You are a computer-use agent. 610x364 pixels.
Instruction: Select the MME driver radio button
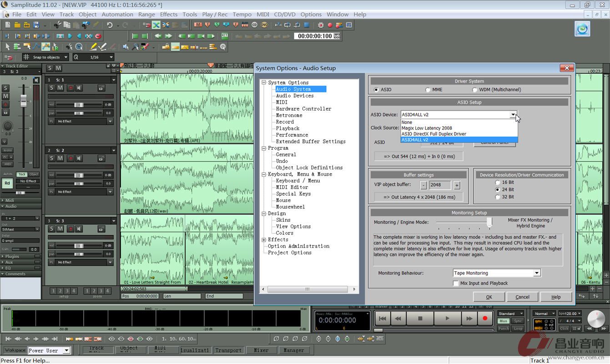coord(428,90)
